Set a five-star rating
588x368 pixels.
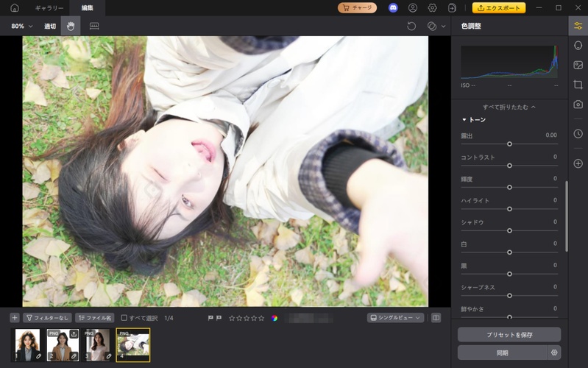(x=261, y=318)
